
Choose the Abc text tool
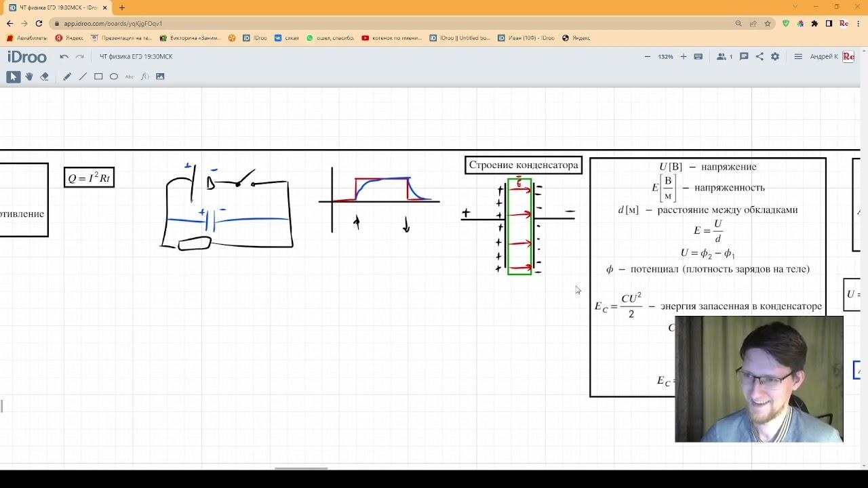(130, 77)
